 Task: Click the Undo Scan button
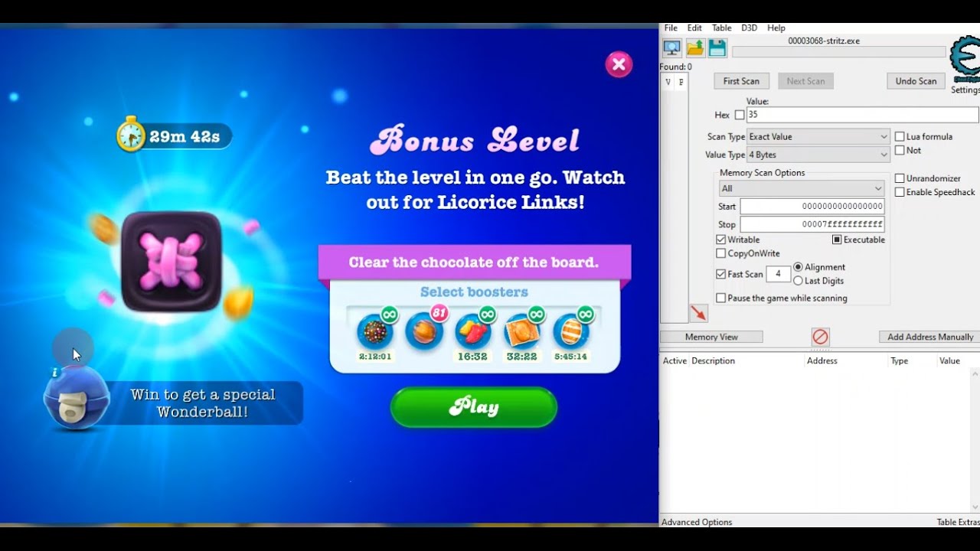click(916, 81)
